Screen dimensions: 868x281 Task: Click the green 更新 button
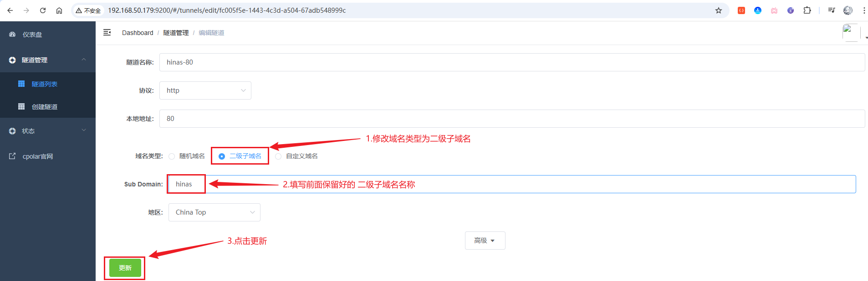pyautogui.click(x=125, y=268)
